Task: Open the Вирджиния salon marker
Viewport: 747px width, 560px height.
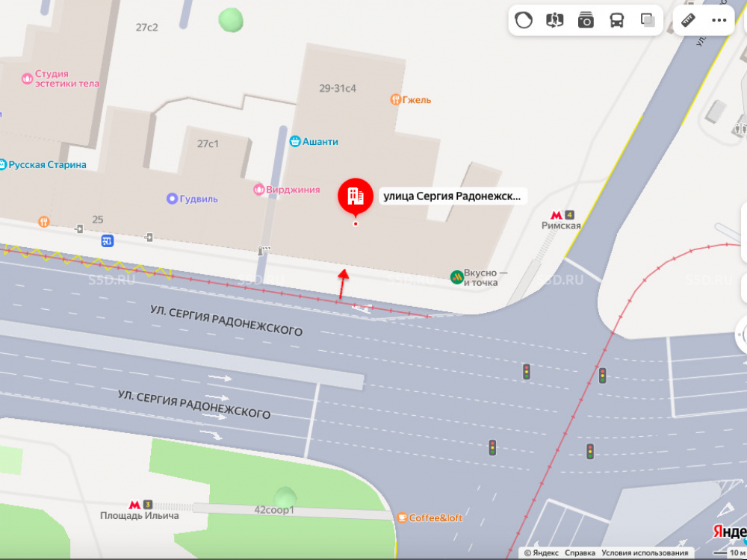Action: tap(287, 190)
